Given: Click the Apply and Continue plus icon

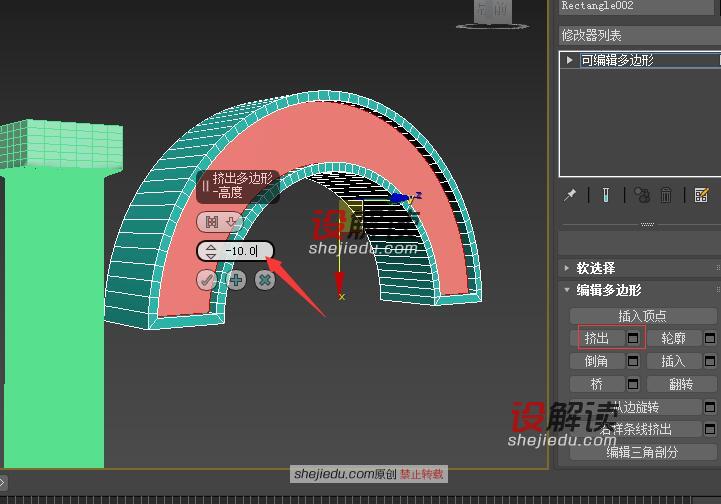Looking at the screenshot, I should [236, 281].
